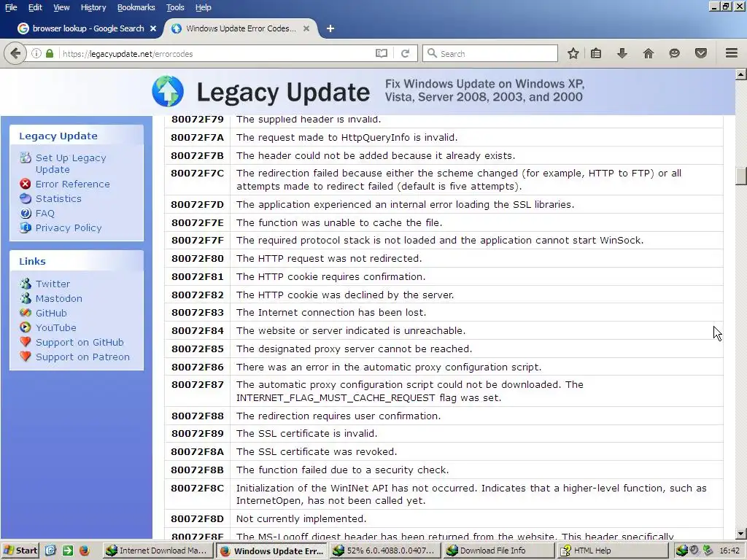Visit the Twitter link

tap(53, 284)
